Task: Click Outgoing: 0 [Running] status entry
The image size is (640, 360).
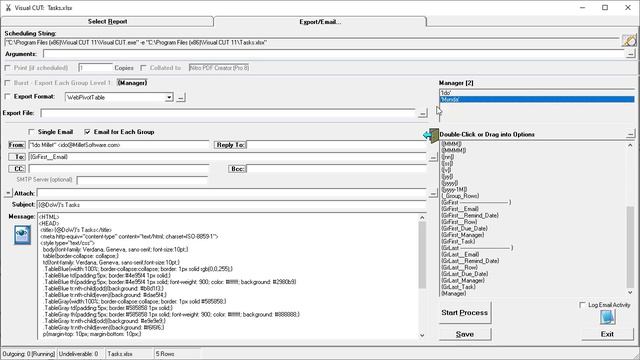Action: pyautogui.click(x=29, y=354)
